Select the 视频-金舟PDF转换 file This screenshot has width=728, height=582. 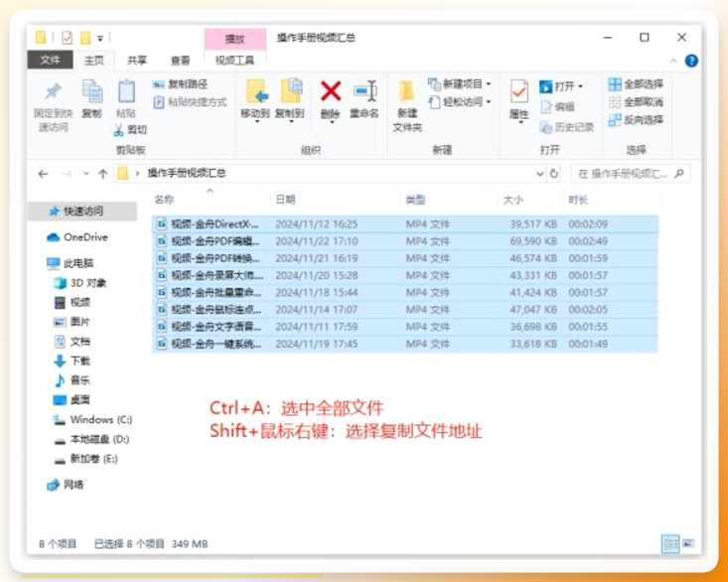405,258
